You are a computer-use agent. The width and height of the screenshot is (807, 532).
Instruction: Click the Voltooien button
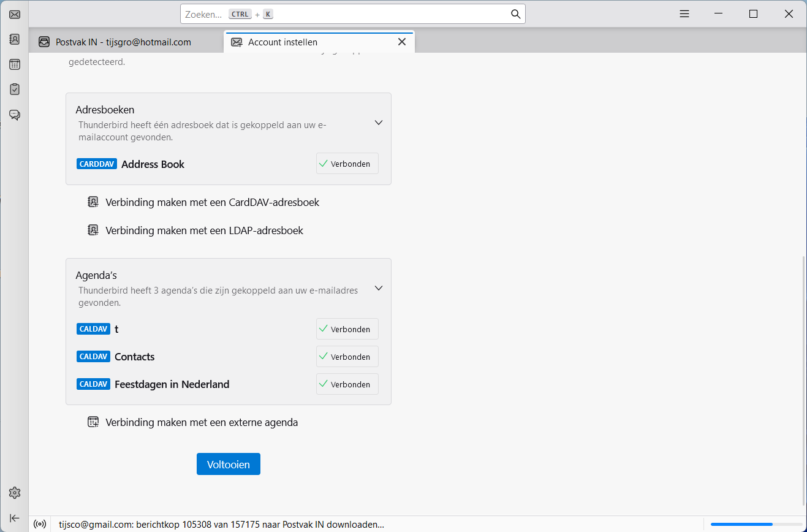coord(228,464)
